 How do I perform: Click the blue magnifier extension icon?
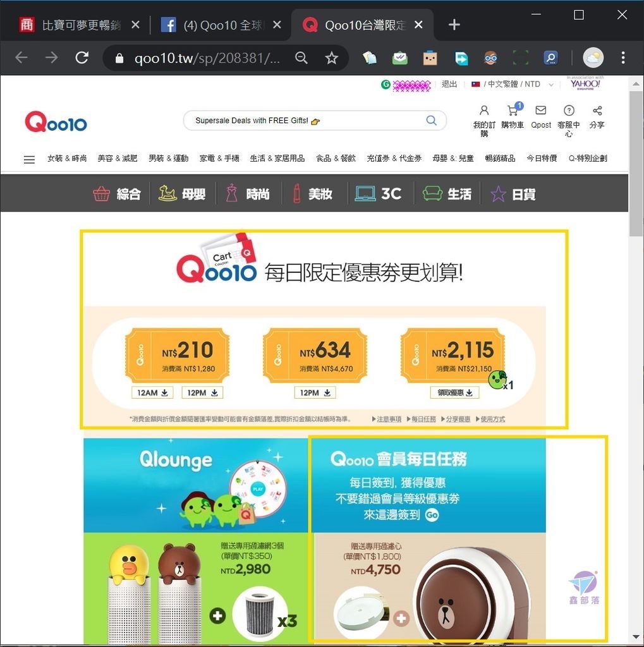[550, 58]
